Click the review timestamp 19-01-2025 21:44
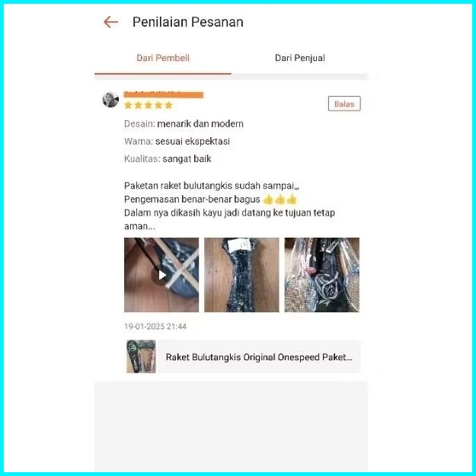 (x=155, y=327)
